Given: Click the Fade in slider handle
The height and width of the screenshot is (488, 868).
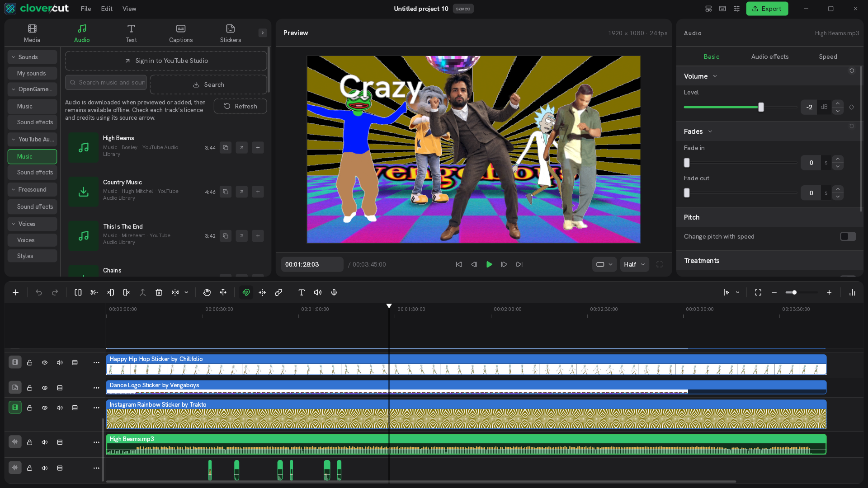Looking at the screenshot, I should tap(687, 163).
